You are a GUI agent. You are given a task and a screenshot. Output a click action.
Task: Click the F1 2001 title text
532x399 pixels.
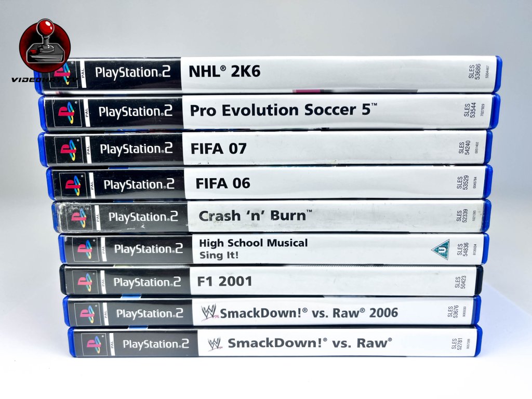tap(224, 281)
